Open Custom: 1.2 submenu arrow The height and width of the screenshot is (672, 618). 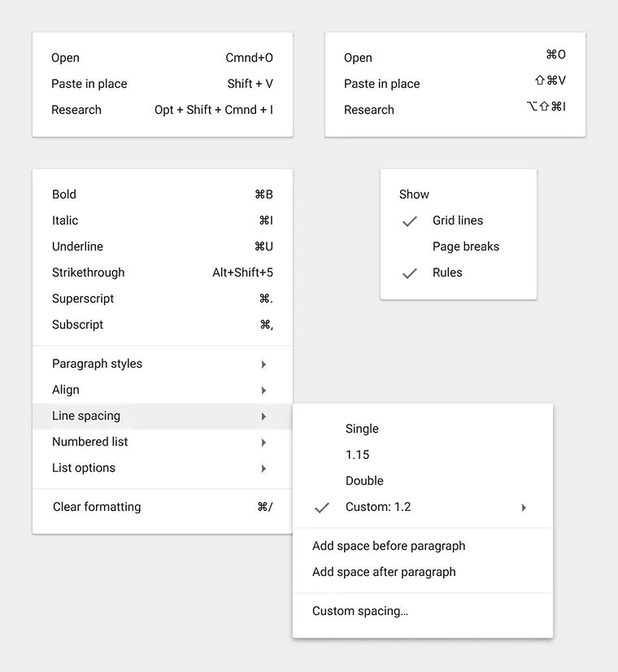tap(524, 508)
